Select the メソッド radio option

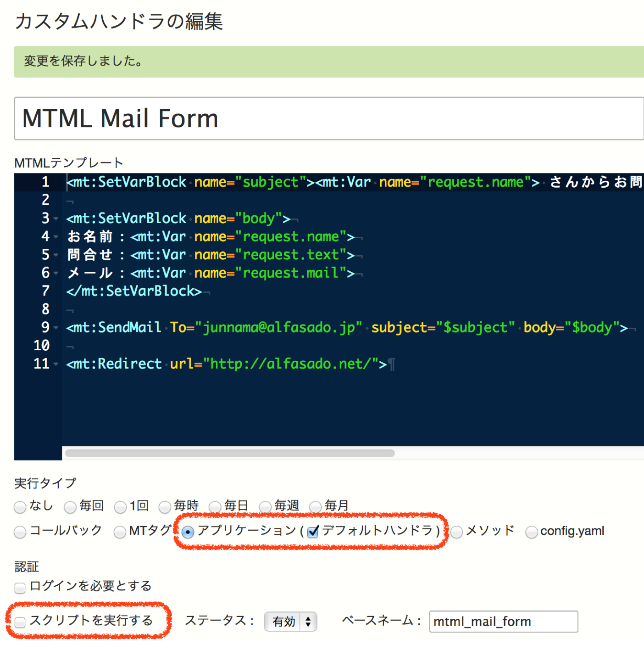(x=456, y=532)
